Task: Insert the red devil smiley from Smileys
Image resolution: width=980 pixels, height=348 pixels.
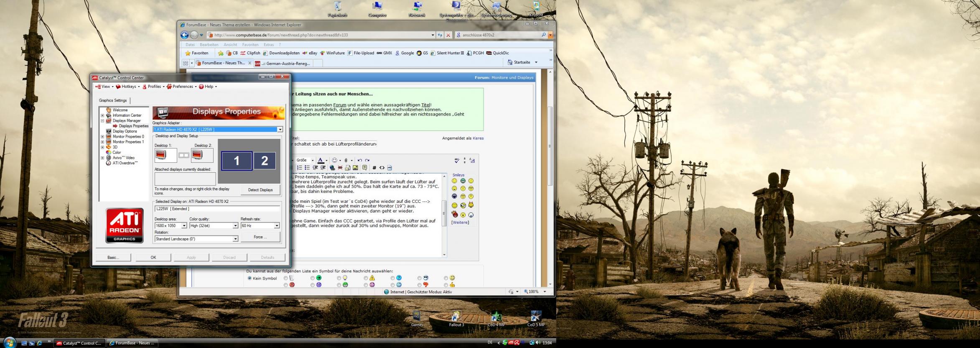Action: click(x=455, y=215)
